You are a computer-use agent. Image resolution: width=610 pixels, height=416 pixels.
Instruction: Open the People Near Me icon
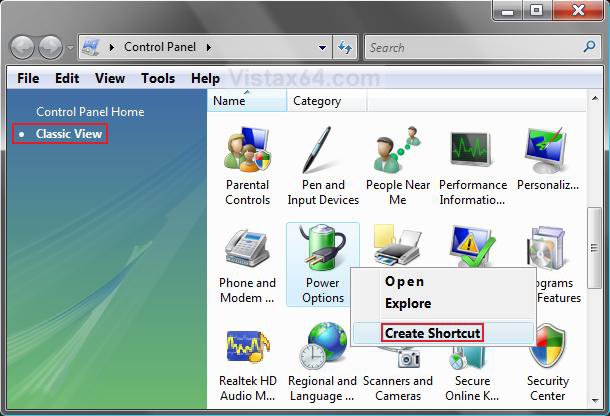397,149
